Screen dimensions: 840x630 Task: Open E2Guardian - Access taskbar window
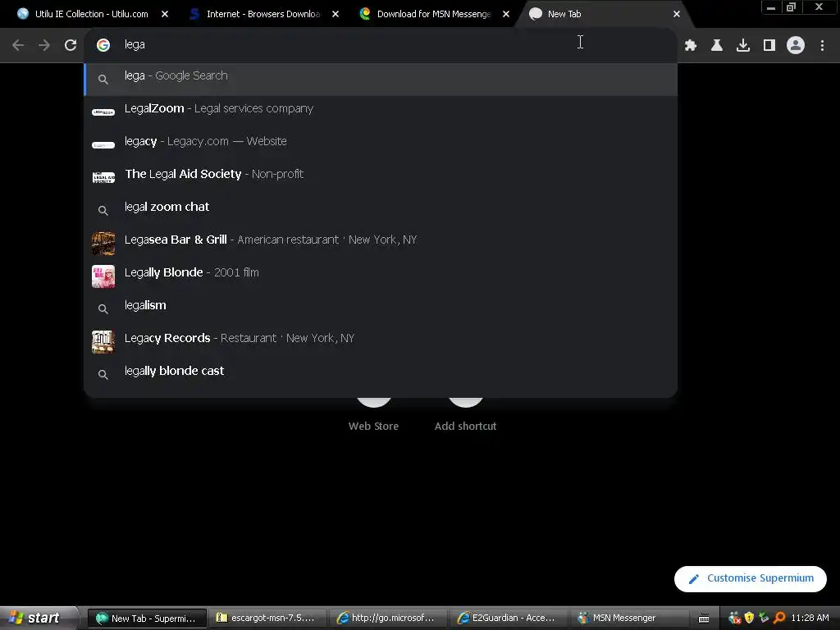click(x=508, y=618)
